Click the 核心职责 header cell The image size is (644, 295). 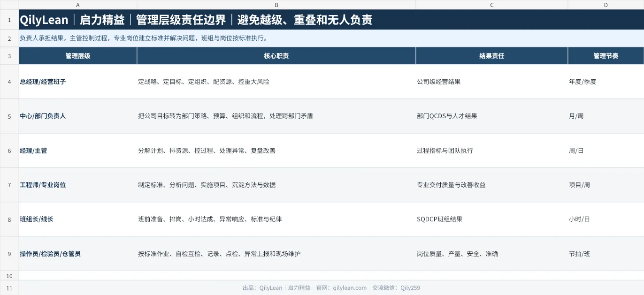[x=276, y=56]
